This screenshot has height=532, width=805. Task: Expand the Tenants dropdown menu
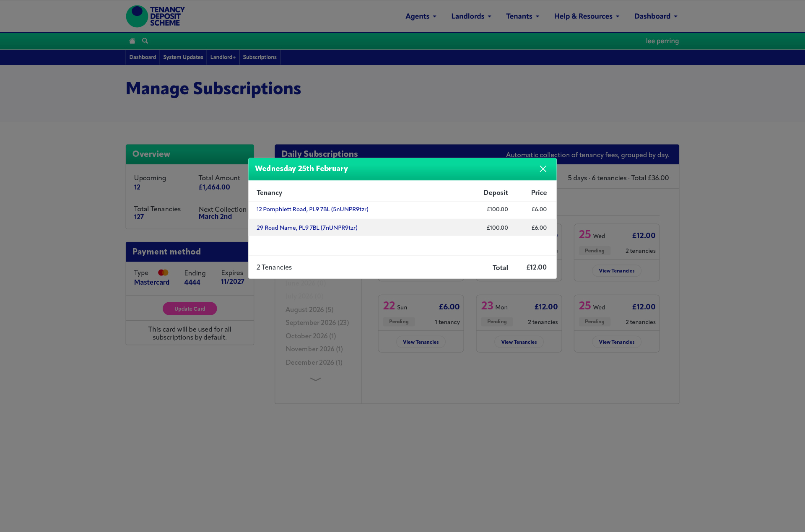click(522, 16)
